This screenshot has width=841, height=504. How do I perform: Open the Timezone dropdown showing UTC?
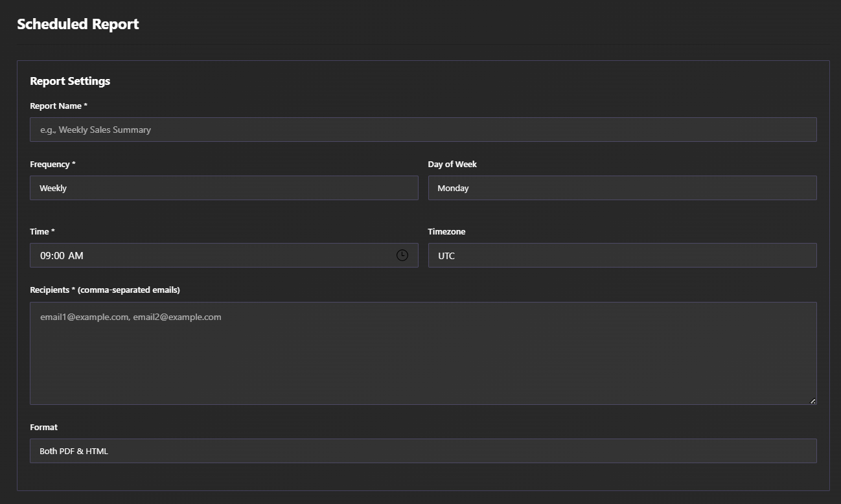pos(622,255)
